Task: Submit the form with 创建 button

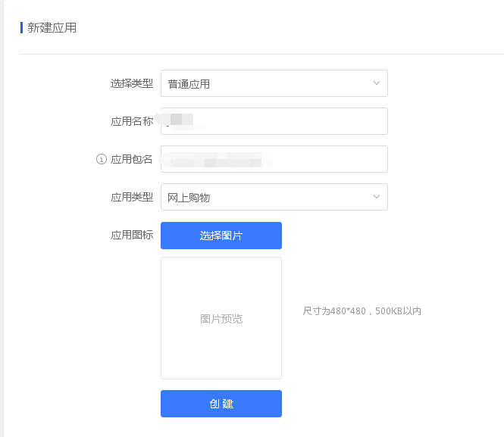Action: coord(221,404)
